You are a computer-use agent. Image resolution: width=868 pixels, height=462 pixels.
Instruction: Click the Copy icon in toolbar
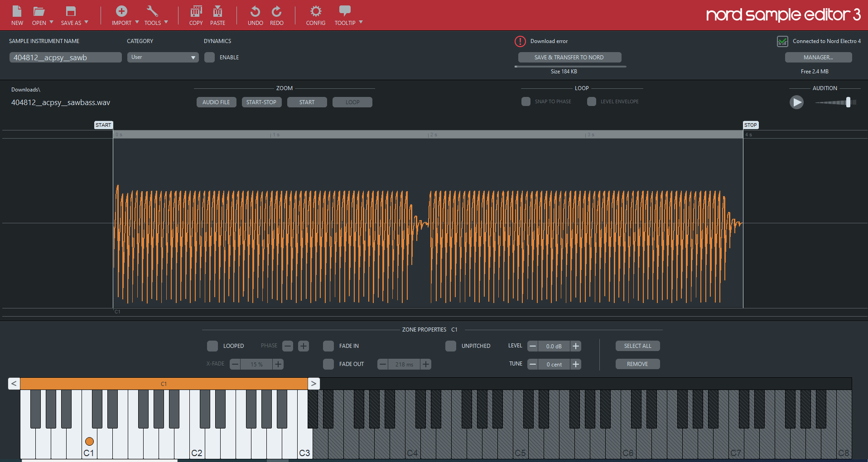coord(196,12)
